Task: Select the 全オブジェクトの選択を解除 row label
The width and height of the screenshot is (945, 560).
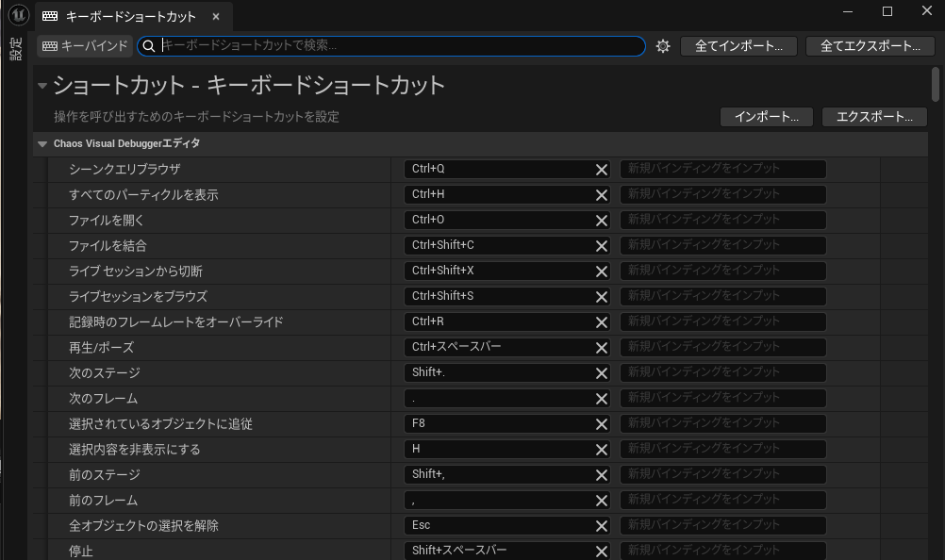Action: [x=143, y=526]
